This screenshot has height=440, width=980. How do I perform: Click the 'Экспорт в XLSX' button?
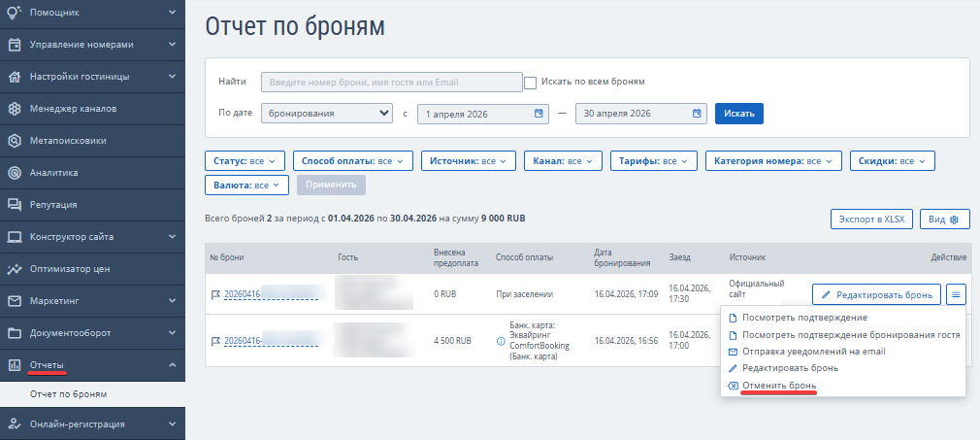(872, 220)
